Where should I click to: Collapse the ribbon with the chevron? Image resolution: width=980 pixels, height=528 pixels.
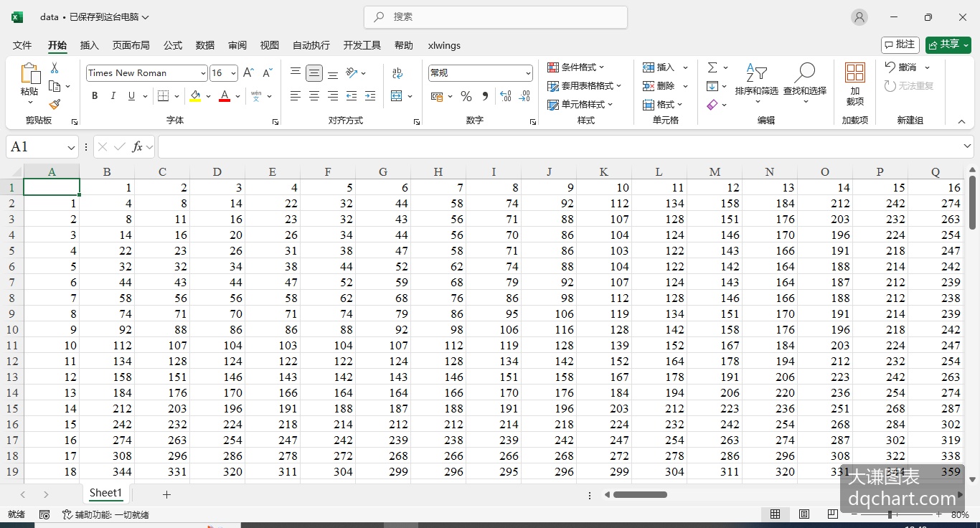962,121
